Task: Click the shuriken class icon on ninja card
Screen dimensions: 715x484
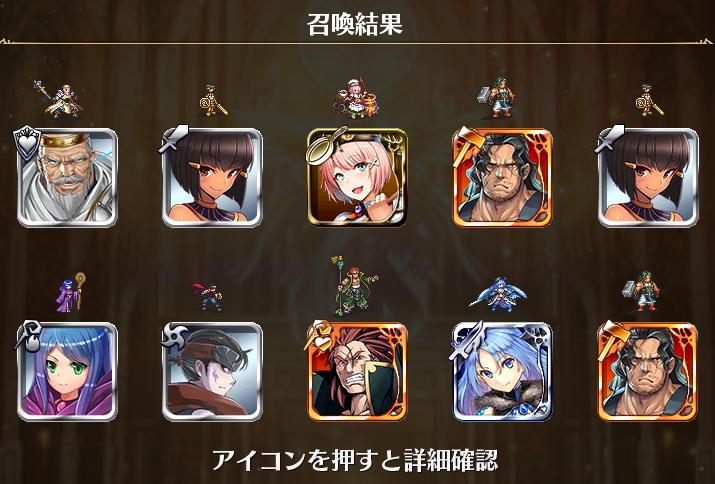Action: click(175, 336)
